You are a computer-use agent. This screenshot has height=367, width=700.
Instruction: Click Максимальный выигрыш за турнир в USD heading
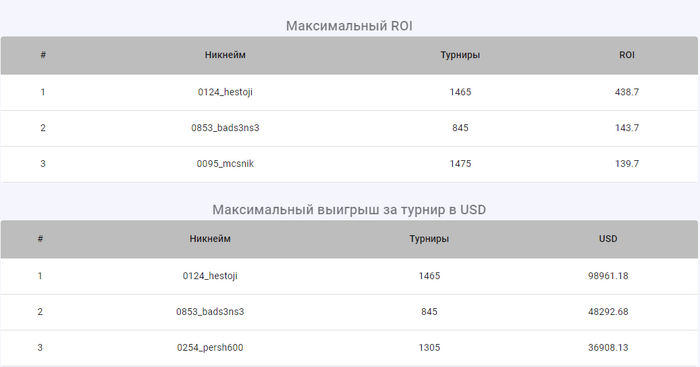coord(349,210)
